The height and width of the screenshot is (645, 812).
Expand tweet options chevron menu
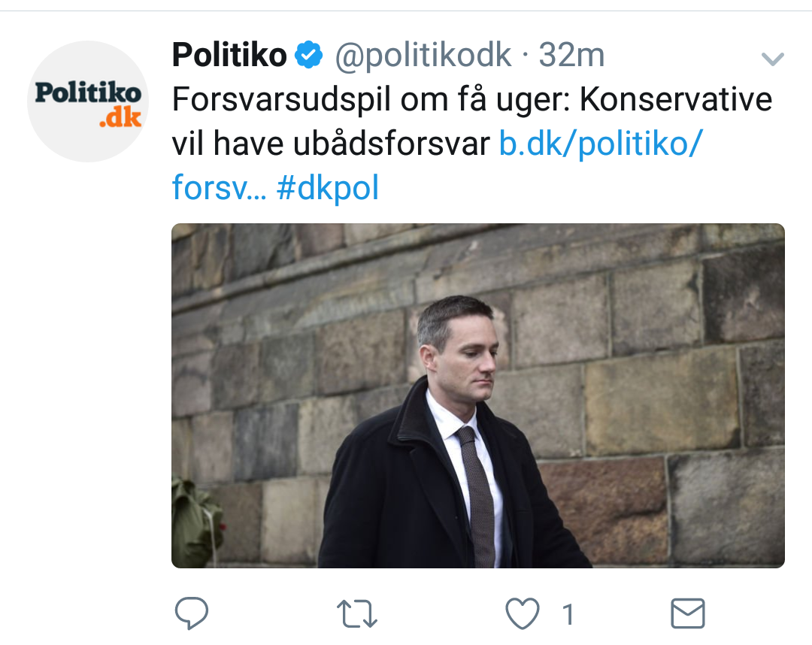click(x=773, y=59)
